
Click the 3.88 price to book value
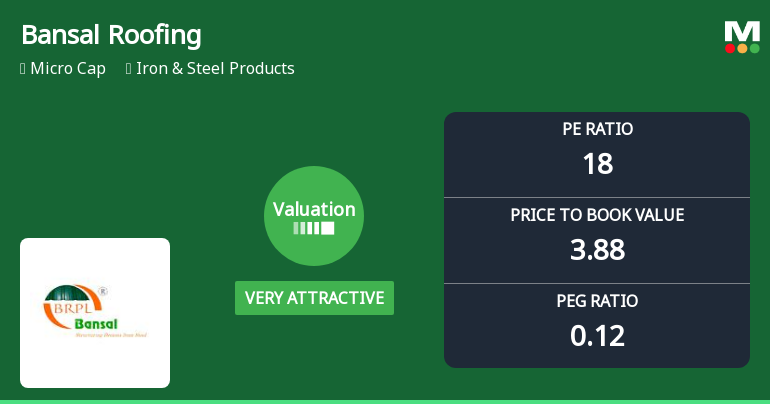[x=597, y=250]
